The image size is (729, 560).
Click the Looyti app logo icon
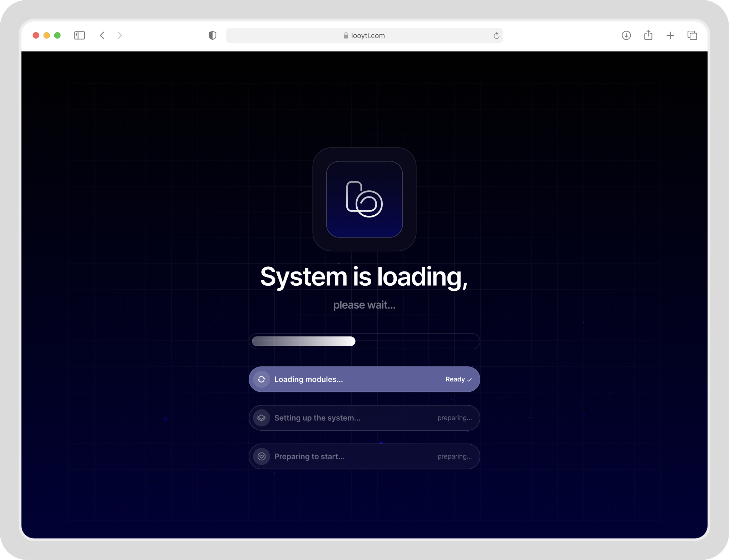pos(364,199)
